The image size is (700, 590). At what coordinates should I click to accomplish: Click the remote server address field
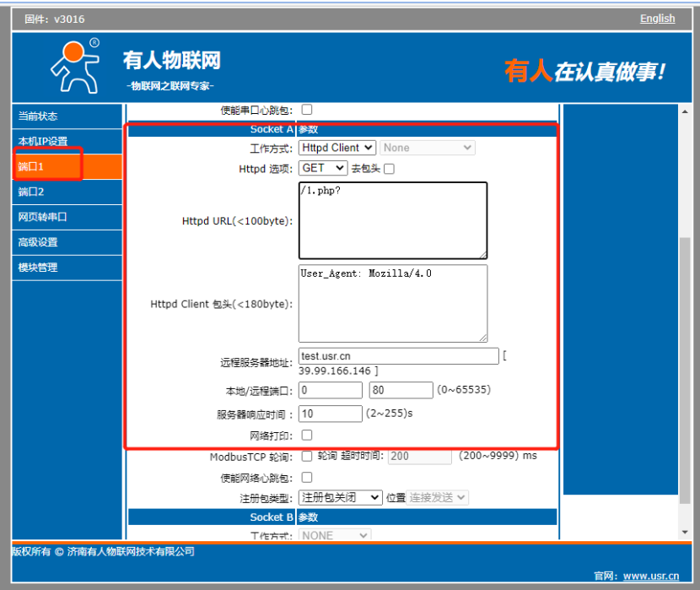(x=398, y=357)
